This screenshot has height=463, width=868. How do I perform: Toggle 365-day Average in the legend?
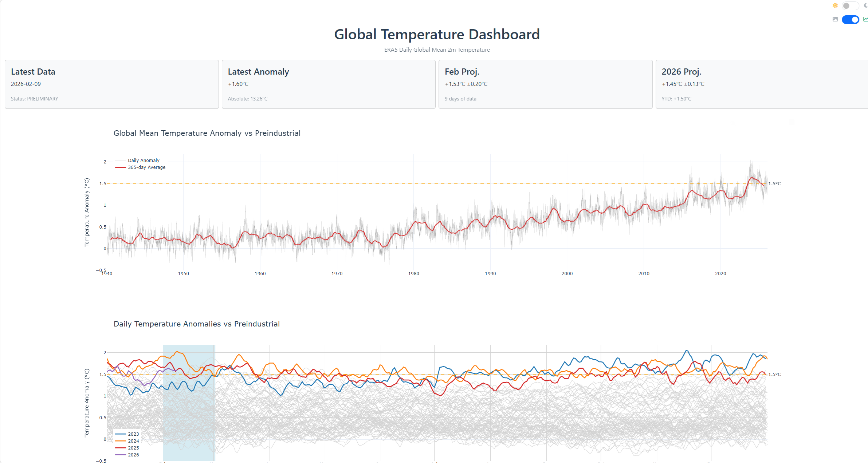coord(146,167)
